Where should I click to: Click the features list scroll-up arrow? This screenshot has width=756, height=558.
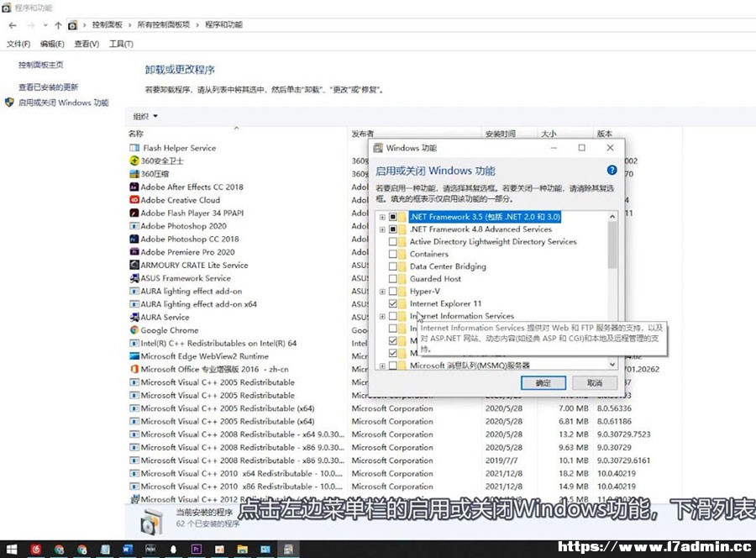[x=612, y=217]
